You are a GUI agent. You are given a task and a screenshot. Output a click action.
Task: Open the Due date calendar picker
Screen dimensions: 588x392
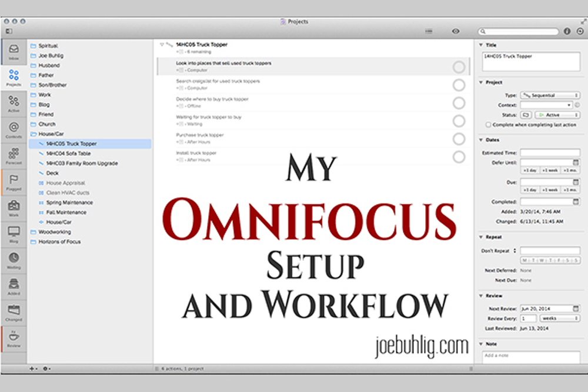click(x=576, y=182)
